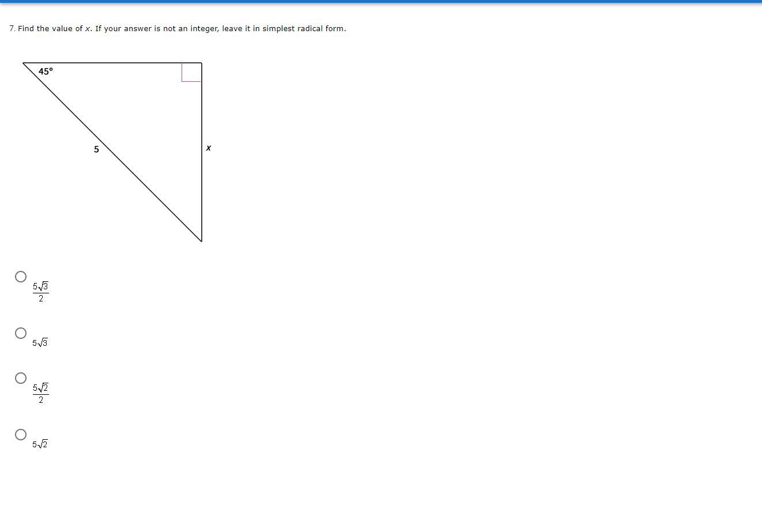Click the side label x on triangle
The image size is (762, 532).
click(x=209, y=148)
